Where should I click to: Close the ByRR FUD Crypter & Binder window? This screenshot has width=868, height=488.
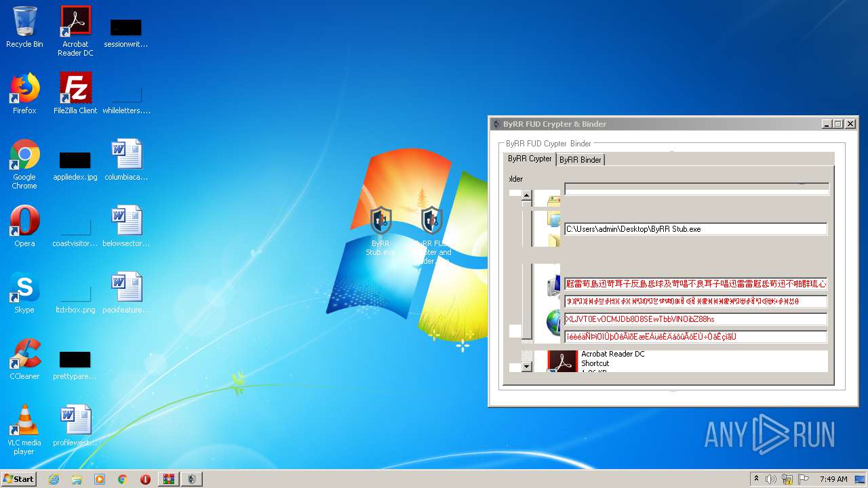[x=850, y=124]
